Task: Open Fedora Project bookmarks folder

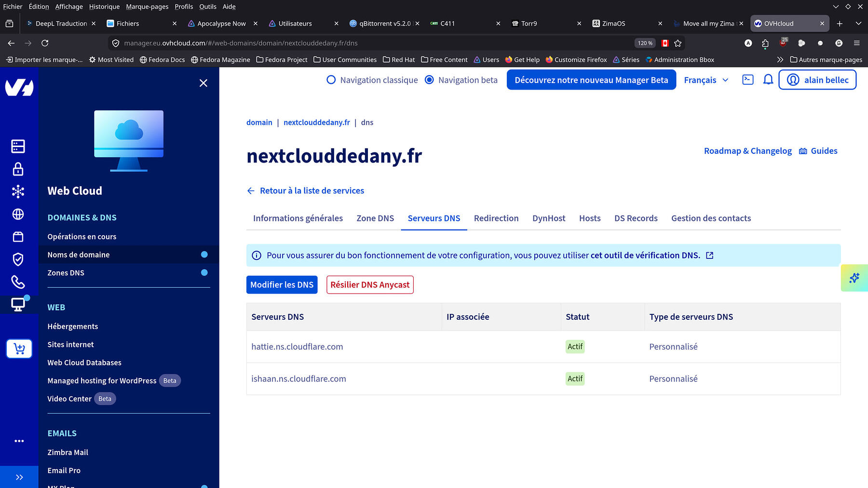Action: pyautogui.click(x=282, y=60)
